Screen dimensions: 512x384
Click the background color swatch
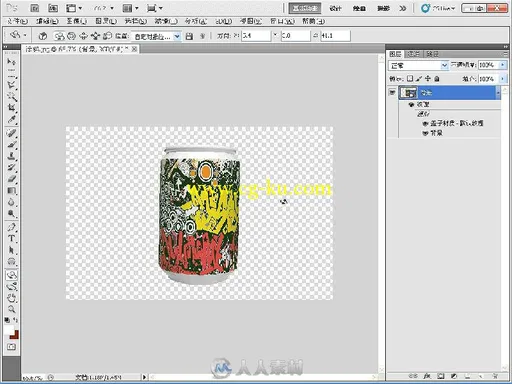pos(15,335)
